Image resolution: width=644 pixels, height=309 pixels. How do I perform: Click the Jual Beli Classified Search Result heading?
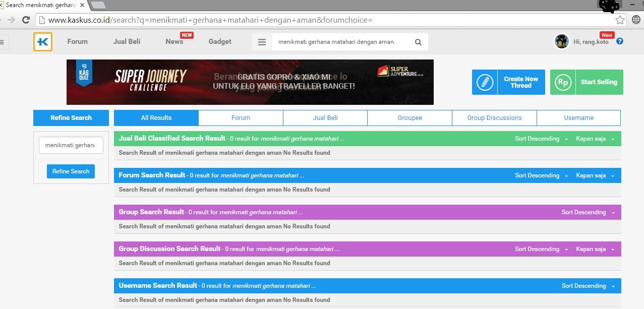172,138
